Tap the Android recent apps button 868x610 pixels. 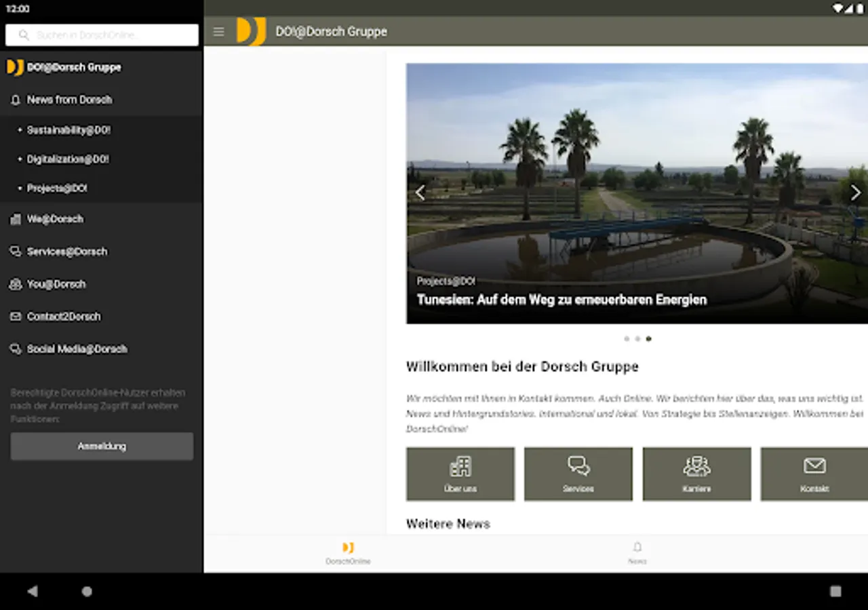coord(835,591)
